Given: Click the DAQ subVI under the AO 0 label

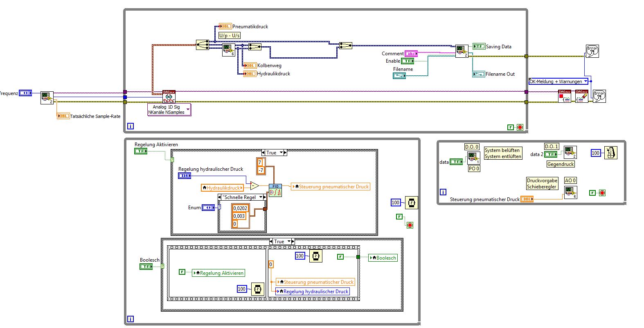Looking at the screenshot, I should coord(570,192).
